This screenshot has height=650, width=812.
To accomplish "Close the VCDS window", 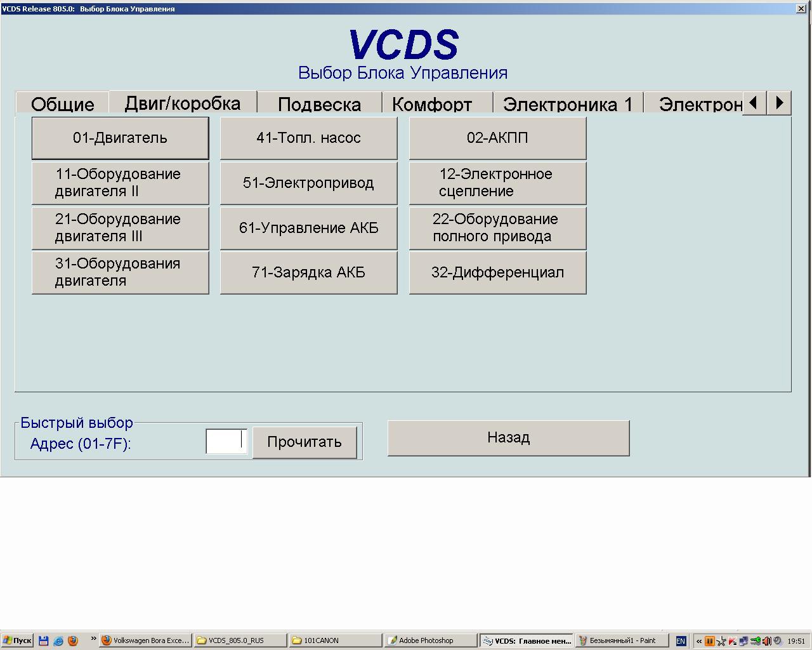I will [x=801, y=8].
